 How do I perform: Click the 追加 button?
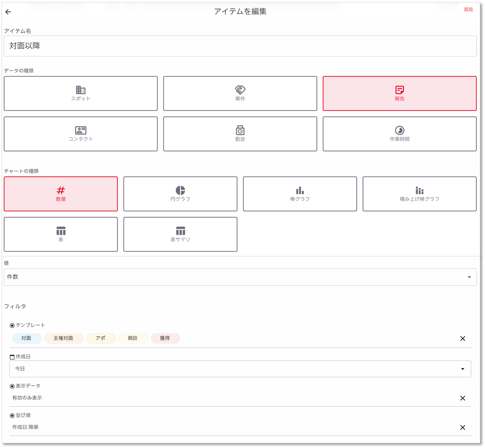pyautogui.click(x=468, y=10)
